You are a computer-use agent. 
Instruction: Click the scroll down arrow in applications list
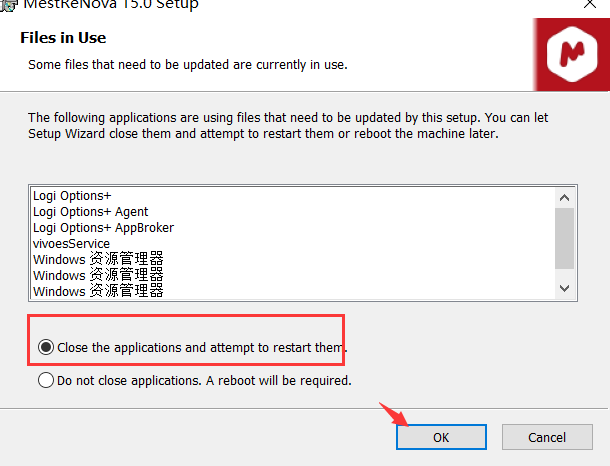[564, 288]
